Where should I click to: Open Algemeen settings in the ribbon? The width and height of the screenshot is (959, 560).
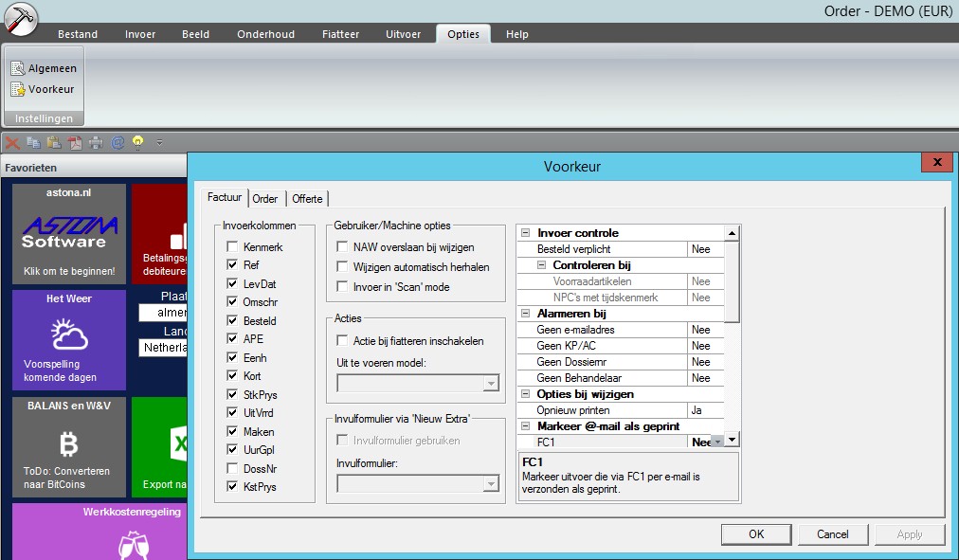point(44,68)
